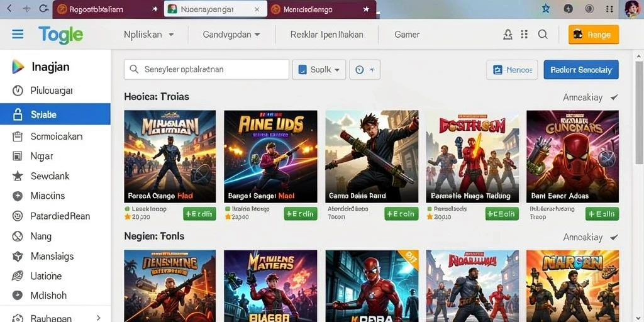
Task: Switch to the Rogoetbhkaliam browser tab
Action: coord(108,9)
